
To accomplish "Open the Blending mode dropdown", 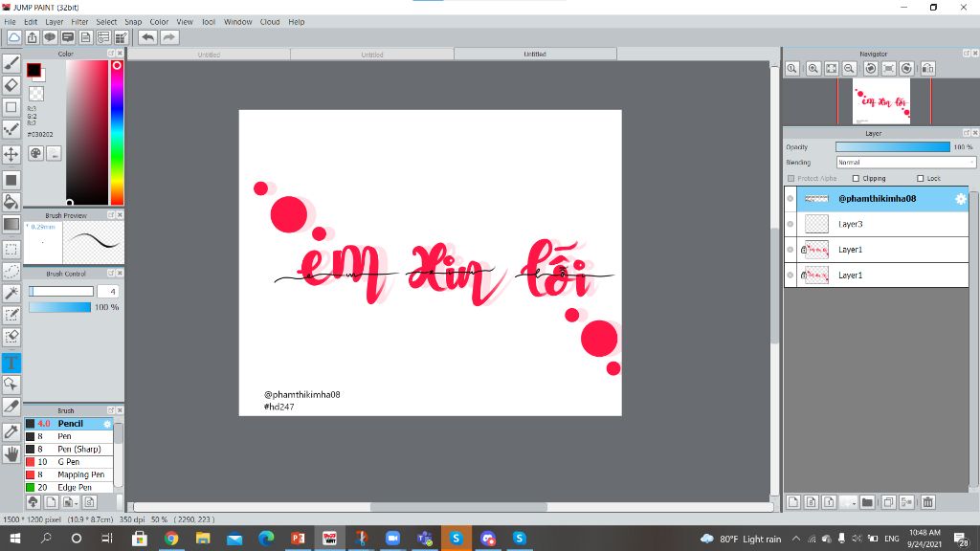I will click(x=905, y=163).
